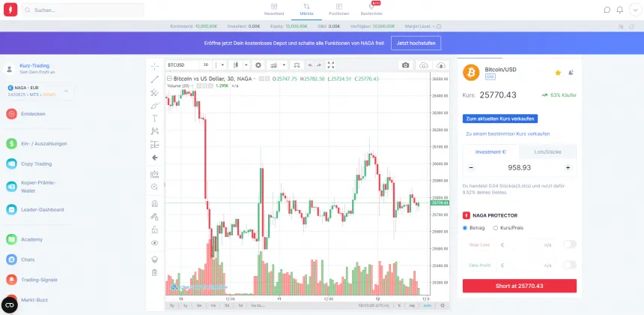Enable the Take-Profit toggle switch
644x315 pixels.
coord(570,265)
